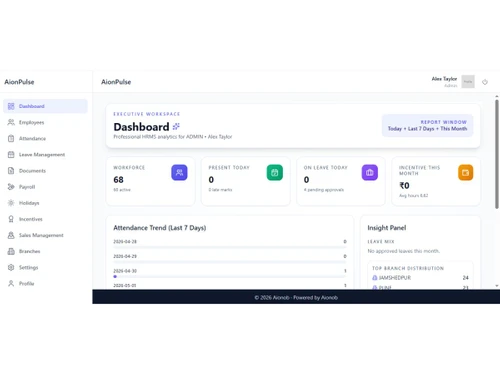
Task: Click the Documents file icon
Action: (x=11, y=171)
